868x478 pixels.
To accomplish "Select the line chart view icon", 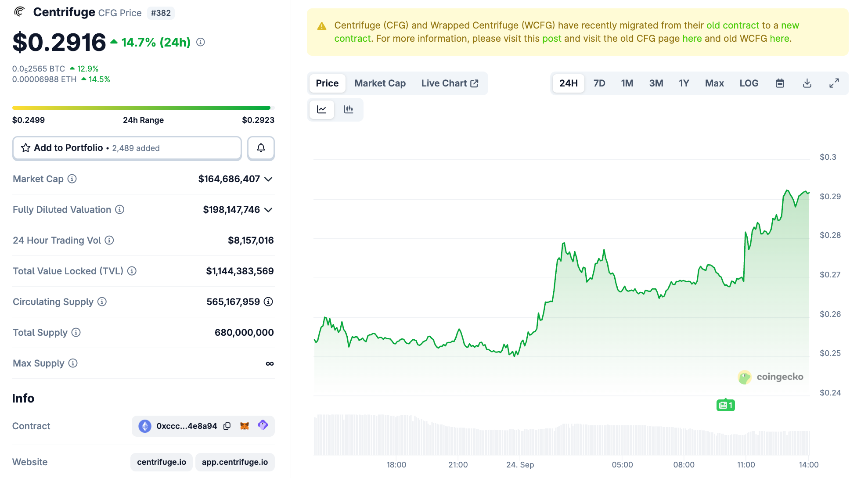I will [322, 109].
